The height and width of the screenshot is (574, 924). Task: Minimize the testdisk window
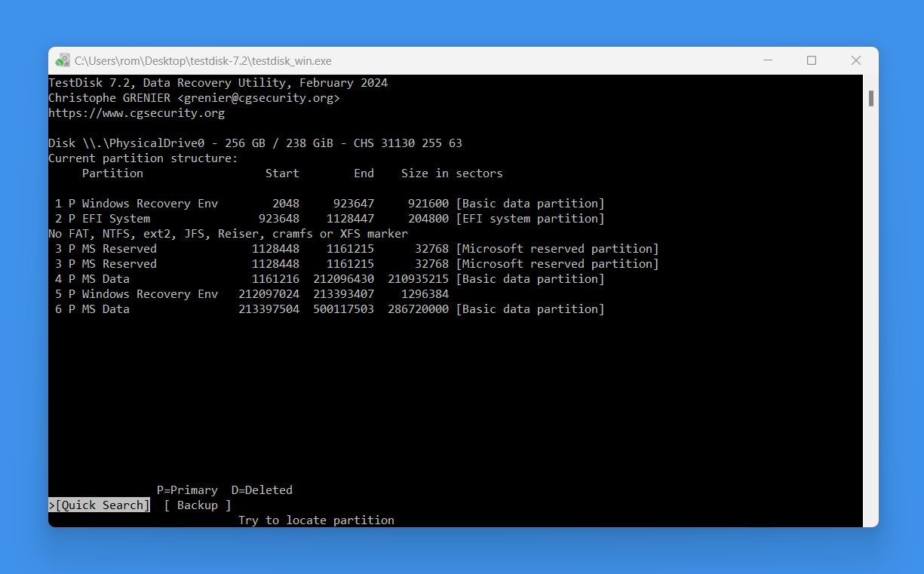[767, 60]
